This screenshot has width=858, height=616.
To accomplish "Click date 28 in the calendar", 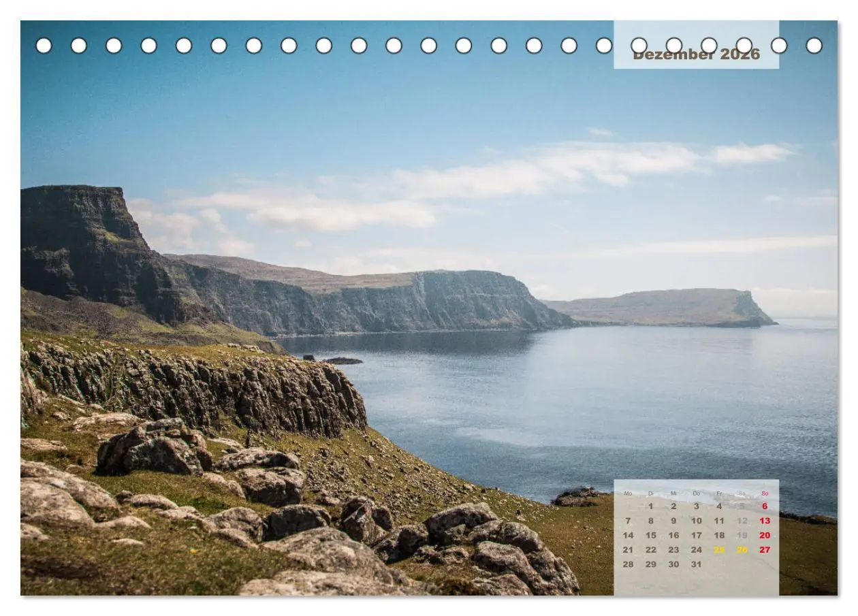I will (628, 564).
